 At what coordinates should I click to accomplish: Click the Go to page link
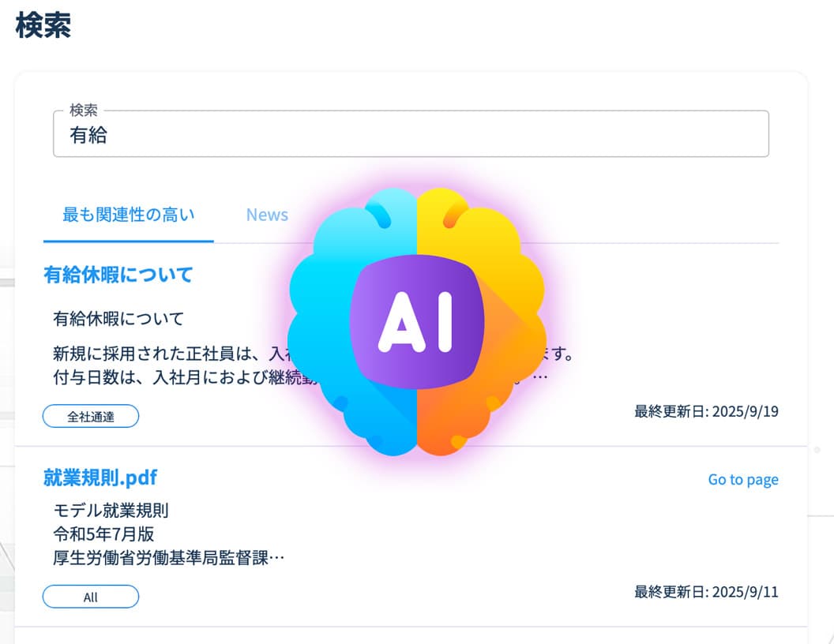[742, 480]
